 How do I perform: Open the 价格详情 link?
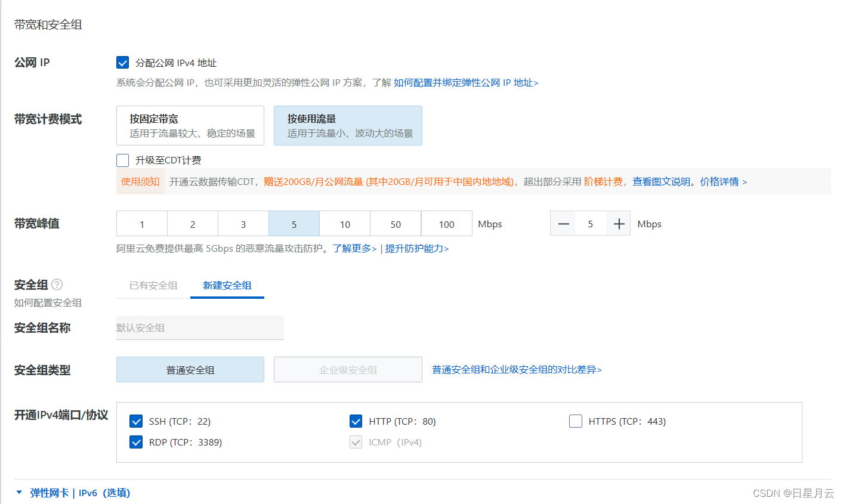coord(723,181)
